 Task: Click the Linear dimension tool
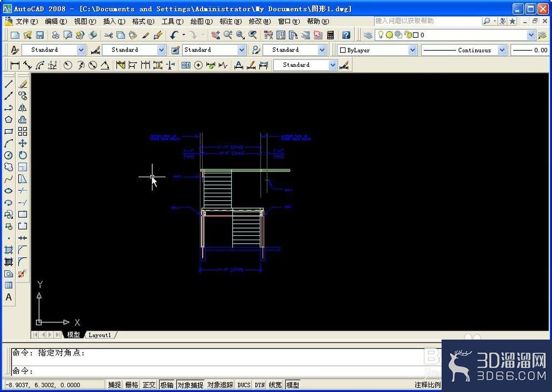coord(15,65)
